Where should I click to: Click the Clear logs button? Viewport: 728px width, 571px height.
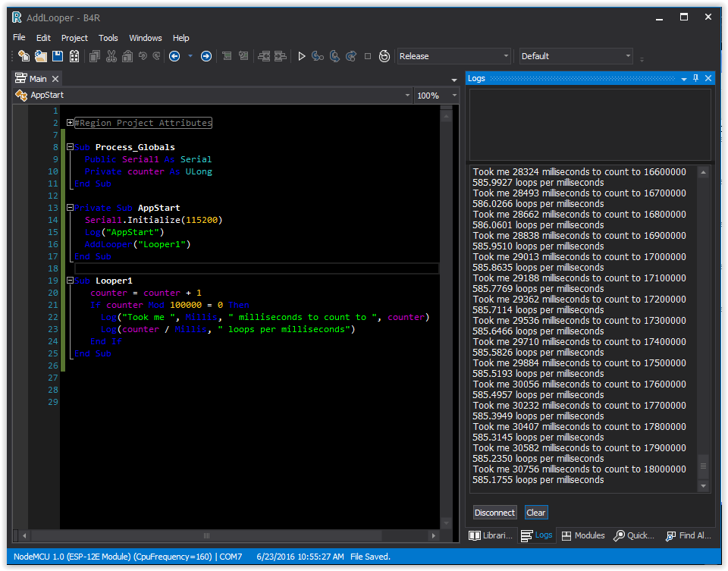click(536, 513)
